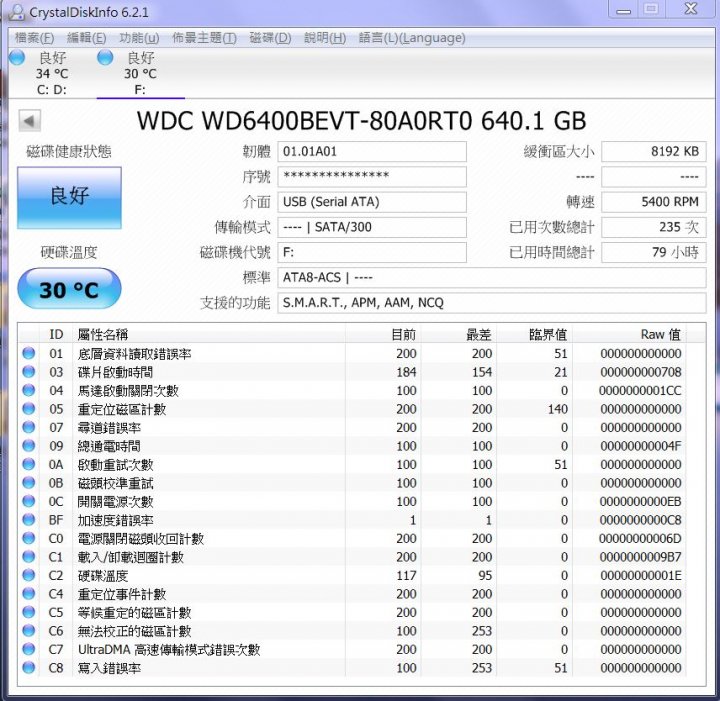720x701 pixels.
Task: Click status orb for attribute 05
Action: click(28, 409)
